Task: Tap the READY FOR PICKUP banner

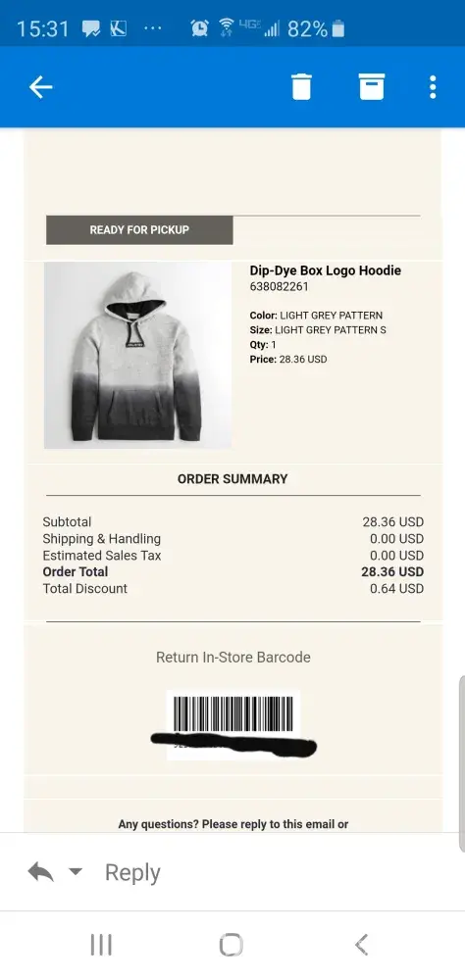Action: pyautogui.click(x=139, y=230)
